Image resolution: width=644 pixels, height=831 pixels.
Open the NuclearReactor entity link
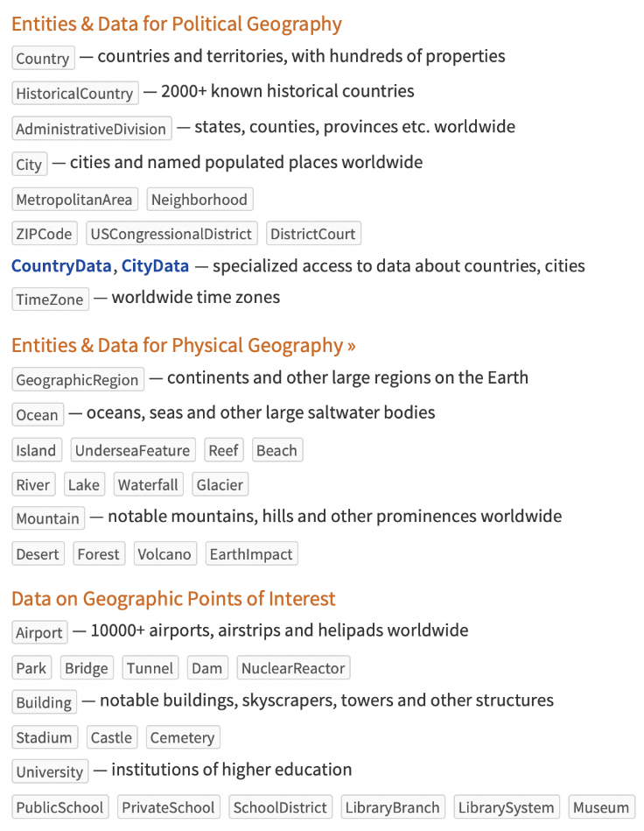point(293,668)
